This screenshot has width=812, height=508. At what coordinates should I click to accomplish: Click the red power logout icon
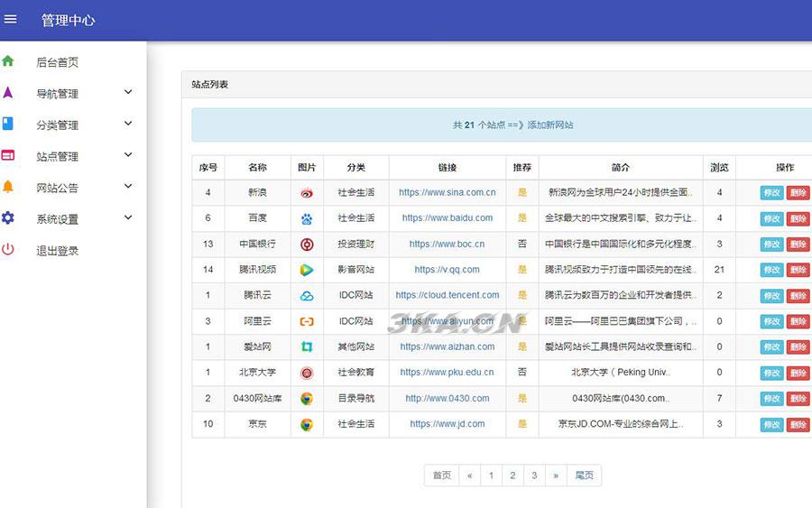(x=8, y=250)
